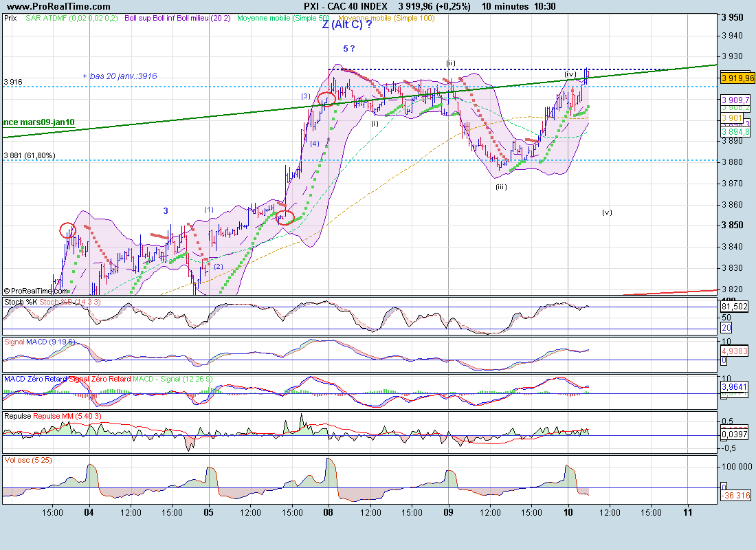Viewport: 756px width, 550px height.
Task: Click the (i) wave label
Action: click(375, 124)
